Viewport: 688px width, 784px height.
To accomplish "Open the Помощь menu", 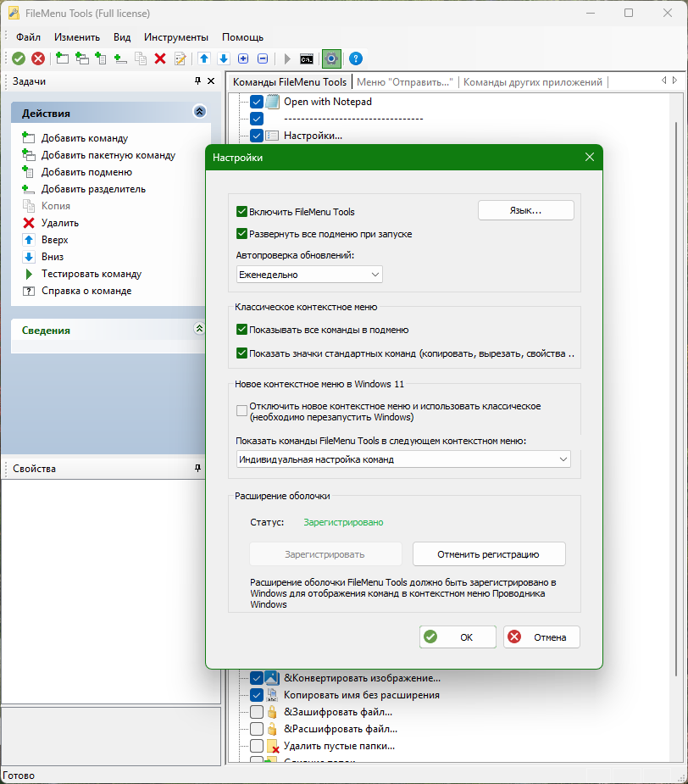I will click(242, 37).
